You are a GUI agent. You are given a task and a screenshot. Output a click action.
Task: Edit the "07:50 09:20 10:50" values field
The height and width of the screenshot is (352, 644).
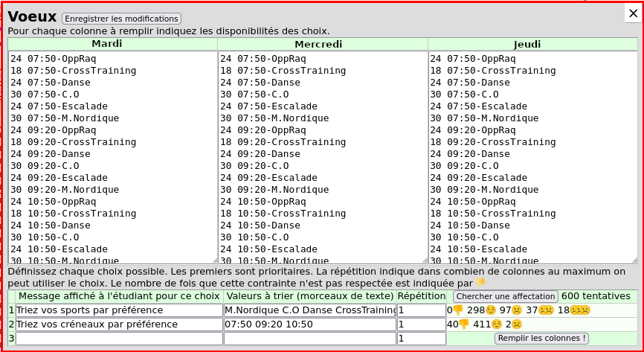[309, 324]
